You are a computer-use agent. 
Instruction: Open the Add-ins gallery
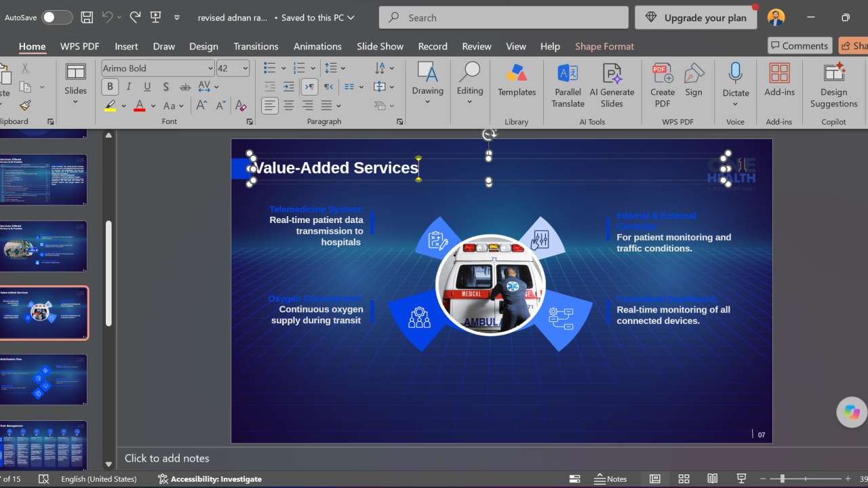pos(780,80)
